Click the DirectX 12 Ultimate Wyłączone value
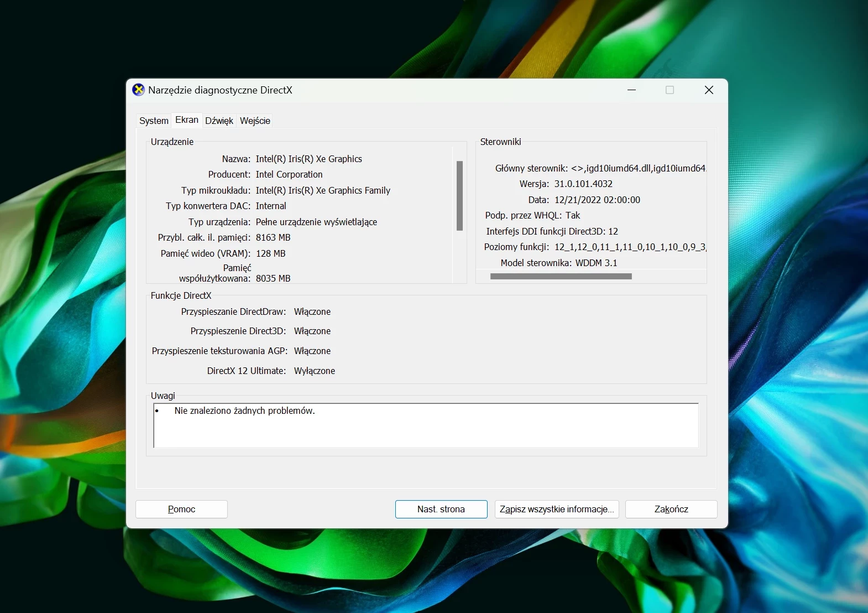 315,371
